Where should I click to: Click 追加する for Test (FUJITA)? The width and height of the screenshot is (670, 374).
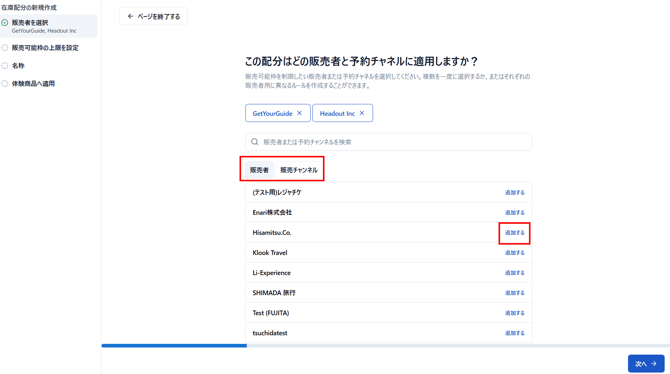[514, 313]
